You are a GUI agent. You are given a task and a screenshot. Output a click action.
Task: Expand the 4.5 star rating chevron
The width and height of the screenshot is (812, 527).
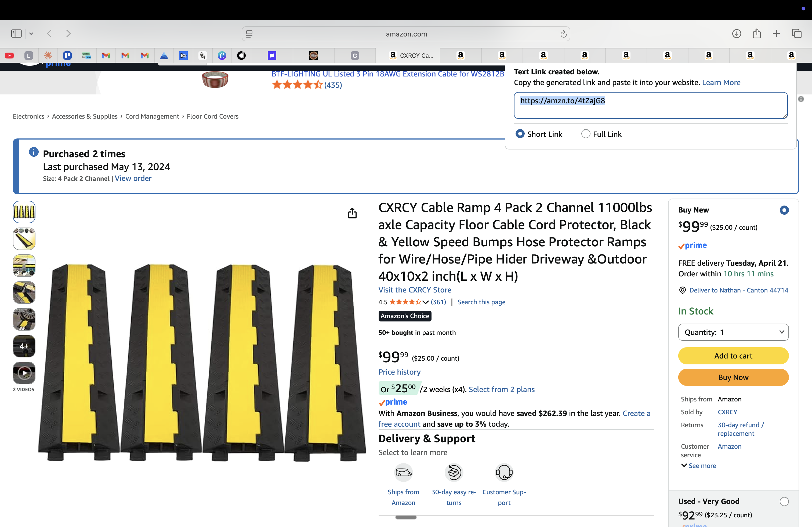click(x=425, y=302)
